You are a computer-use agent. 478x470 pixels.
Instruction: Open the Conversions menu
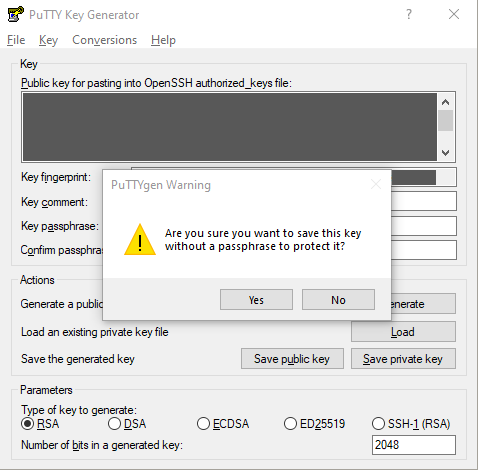click(105, 40)
